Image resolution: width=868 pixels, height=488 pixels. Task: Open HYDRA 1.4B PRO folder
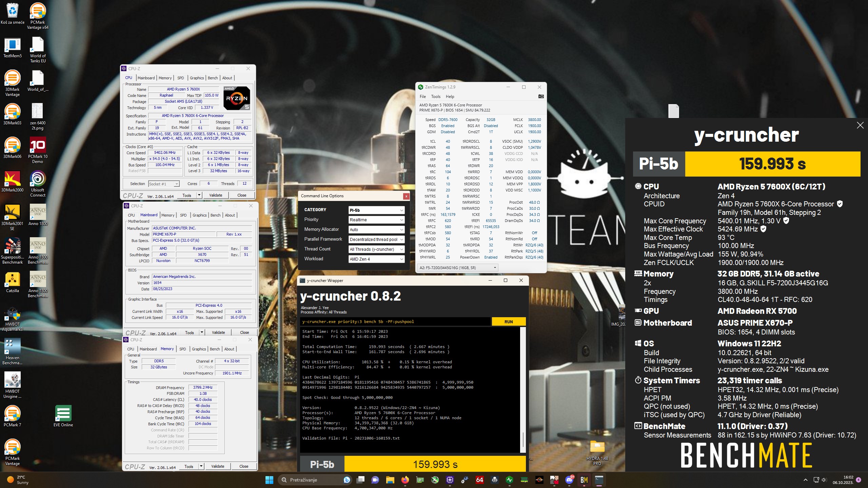point(597,453)
